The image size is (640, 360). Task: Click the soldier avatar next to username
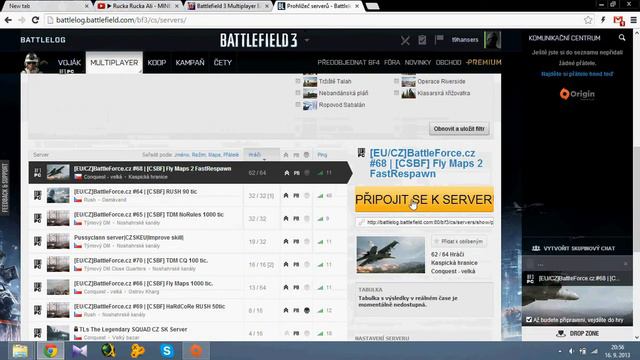(x=492, y=40)
